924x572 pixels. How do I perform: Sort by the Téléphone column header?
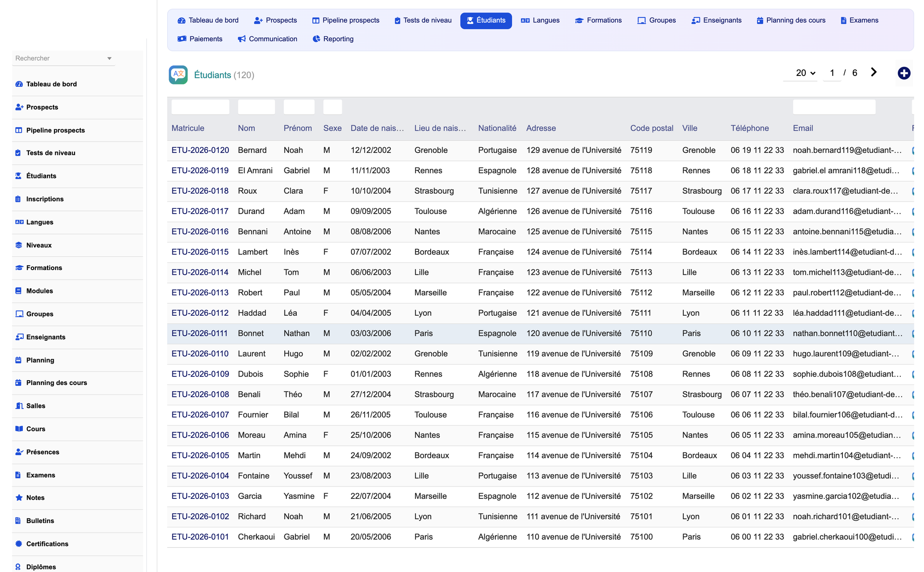click(750, 128)
